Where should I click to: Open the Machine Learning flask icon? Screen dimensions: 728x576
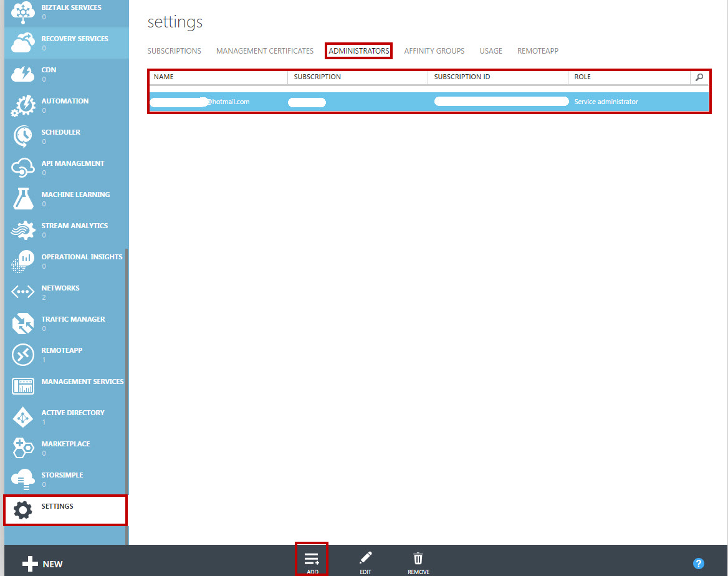[22, 199]
